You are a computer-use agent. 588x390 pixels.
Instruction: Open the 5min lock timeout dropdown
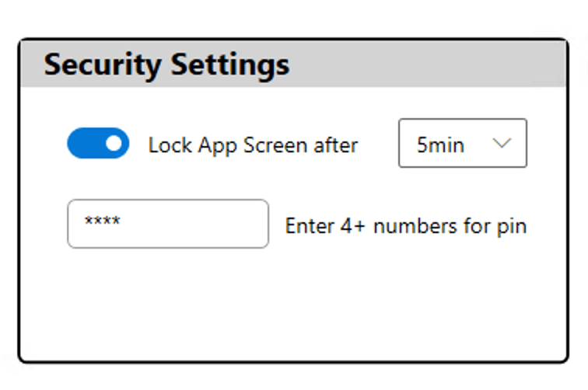point(463,143)
